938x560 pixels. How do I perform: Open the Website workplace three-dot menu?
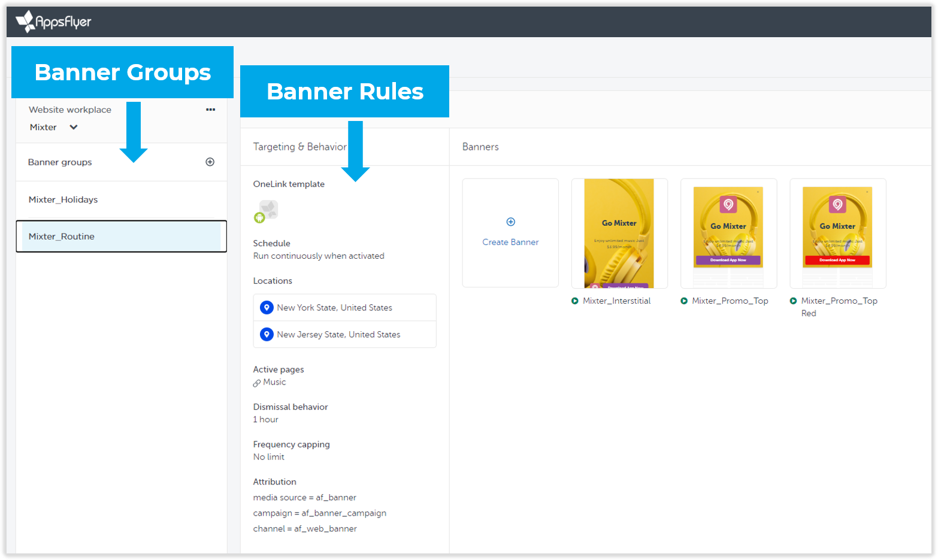point(211,110)
